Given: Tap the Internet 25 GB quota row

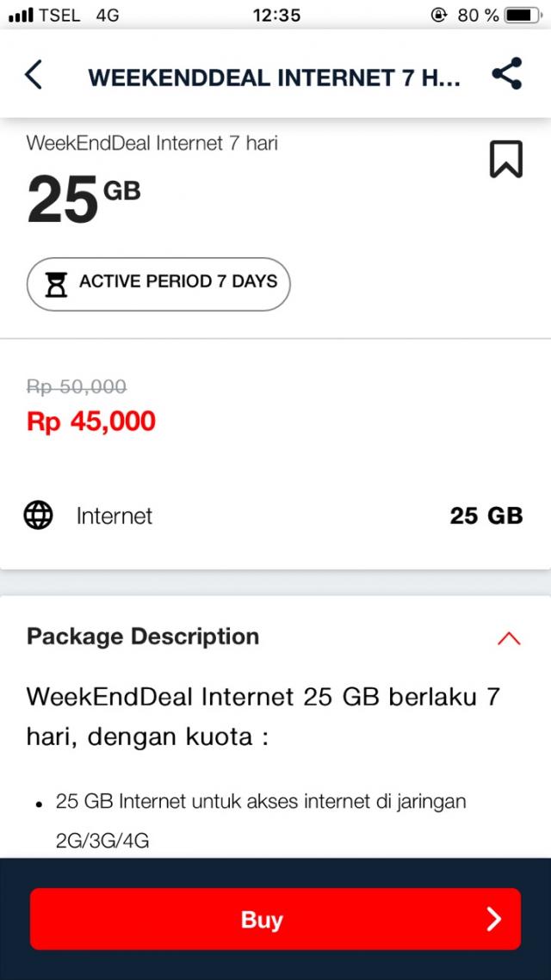Looking at the screenshot, I should 275,515.
